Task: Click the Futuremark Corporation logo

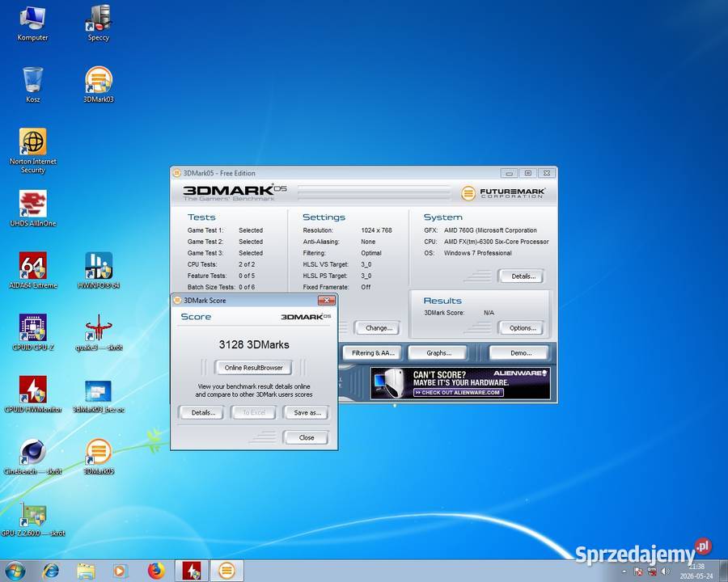Action: coord(503,192)
